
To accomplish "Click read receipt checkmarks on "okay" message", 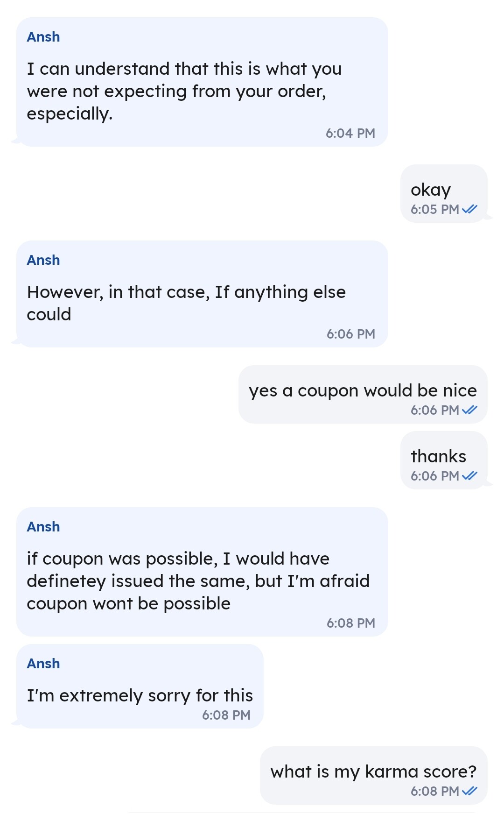I will click(x=469, y=209).
